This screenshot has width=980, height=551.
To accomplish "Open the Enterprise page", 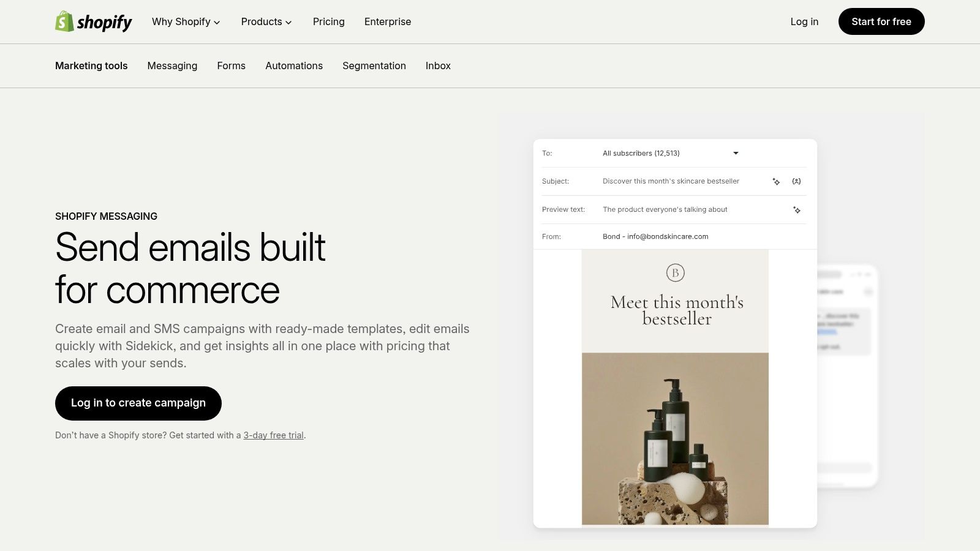I will click(x=388, y=21).
